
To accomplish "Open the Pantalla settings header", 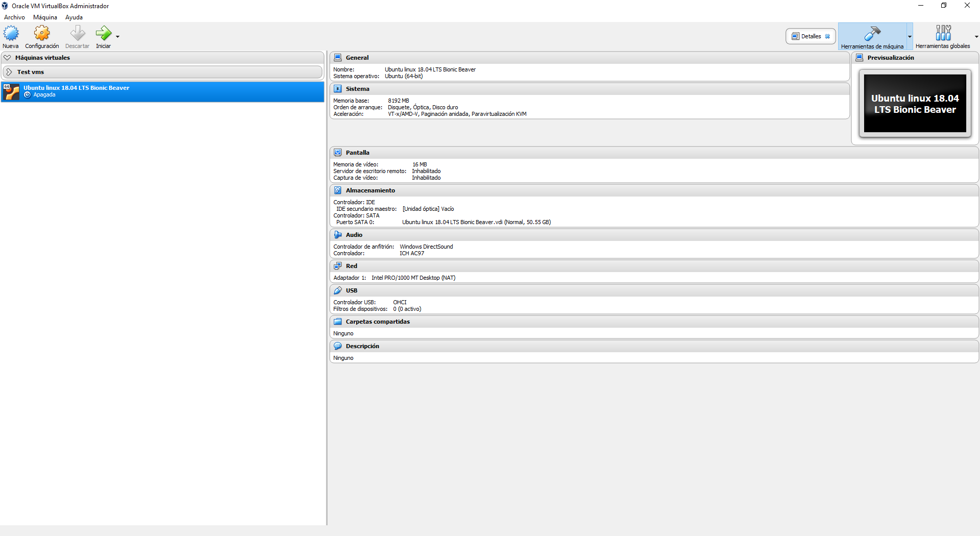I will click(357, 153).
